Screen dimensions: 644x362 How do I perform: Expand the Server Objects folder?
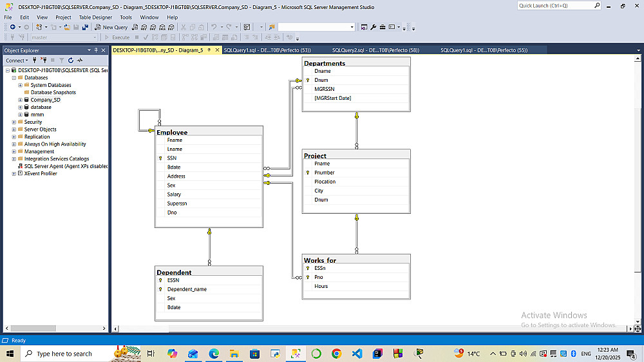pyautogui.click(x=14, y=129)
